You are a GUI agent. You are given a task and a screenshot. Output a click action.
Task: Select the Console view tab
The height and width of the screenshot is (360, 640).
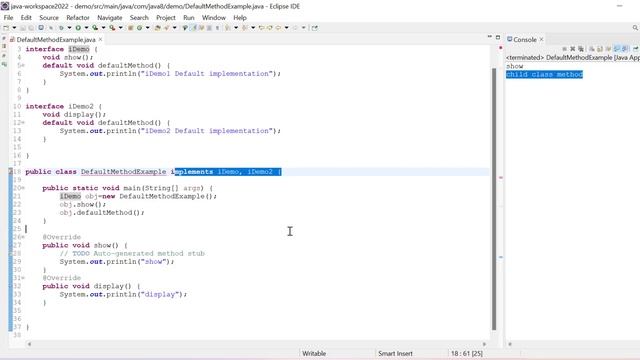coord(524,40)
